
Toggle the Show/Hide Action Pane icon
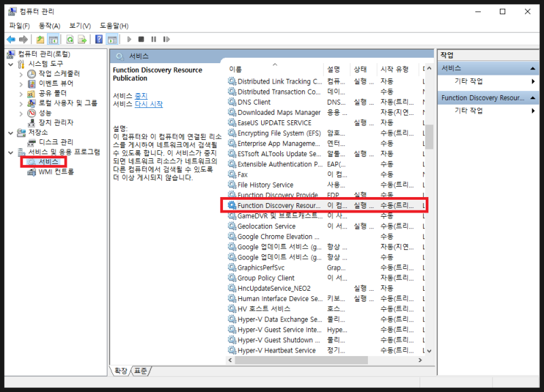click(112, 39)
